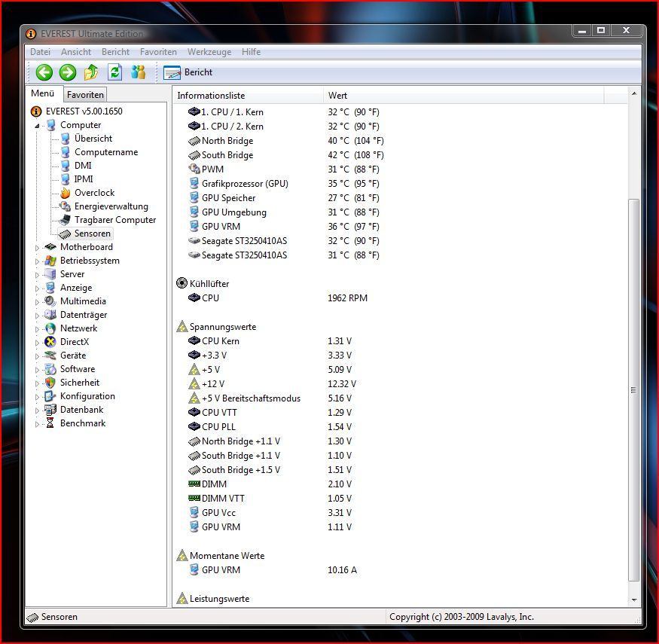The width and height of the screenshot is (659, 644).
Task: Click the North Bridge temperature chip icon
Action: pos(194,141)
